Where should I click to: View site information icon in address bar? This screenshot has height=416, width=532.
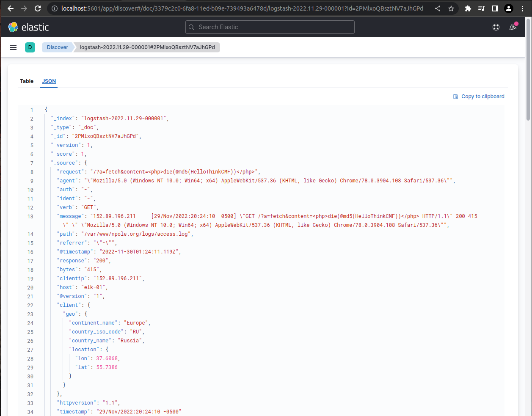pyautogui.click(x=54, y=8)
